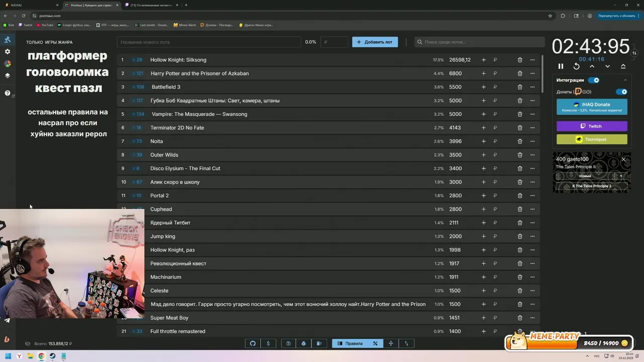Open the Новый dropdown on donation card
This screenshot has height=362, width=644.
pyautogui.click(x=592, y=176)
